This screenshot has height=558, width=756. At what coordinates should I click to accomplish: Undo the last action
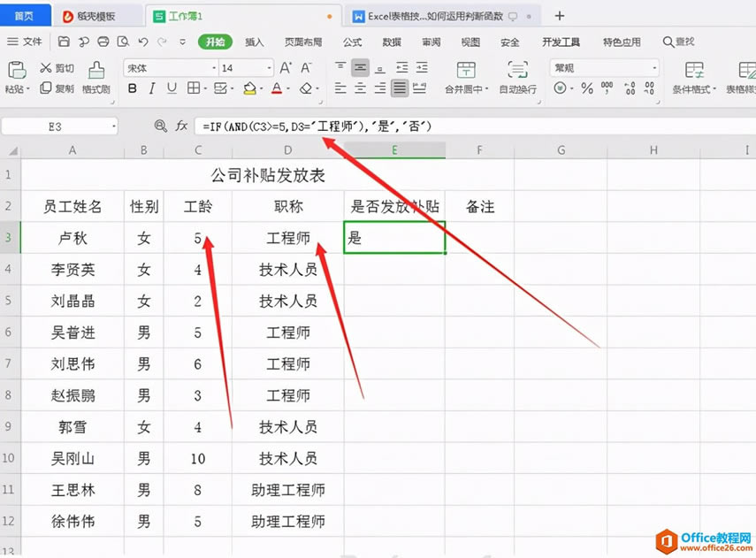(x=142, y=42)
